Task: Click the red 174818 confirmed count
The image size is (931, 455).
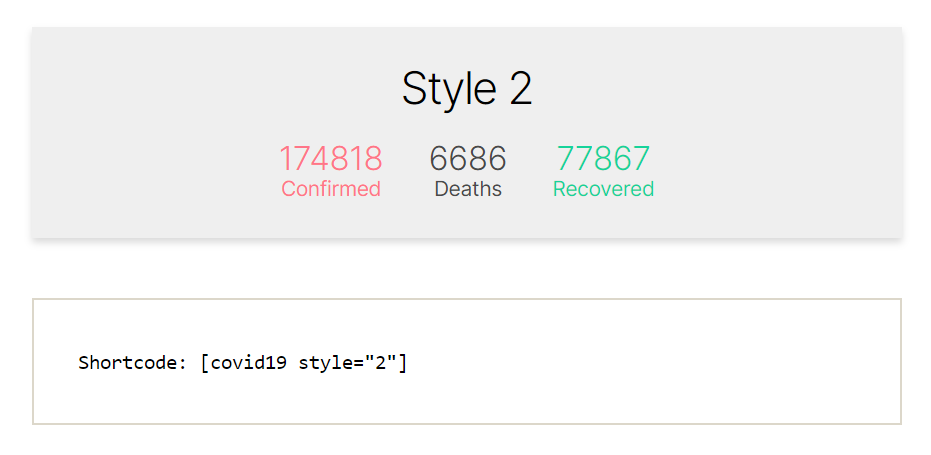Action: pyautogui.click(x=330, y=158)
